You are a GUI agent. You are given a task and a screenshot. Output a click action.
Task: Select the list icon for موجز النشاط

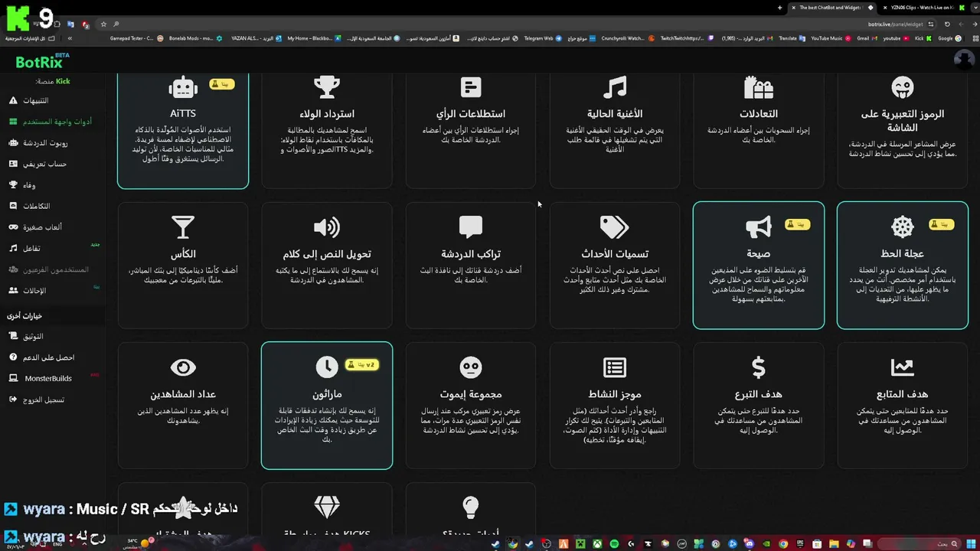point(615,367)
